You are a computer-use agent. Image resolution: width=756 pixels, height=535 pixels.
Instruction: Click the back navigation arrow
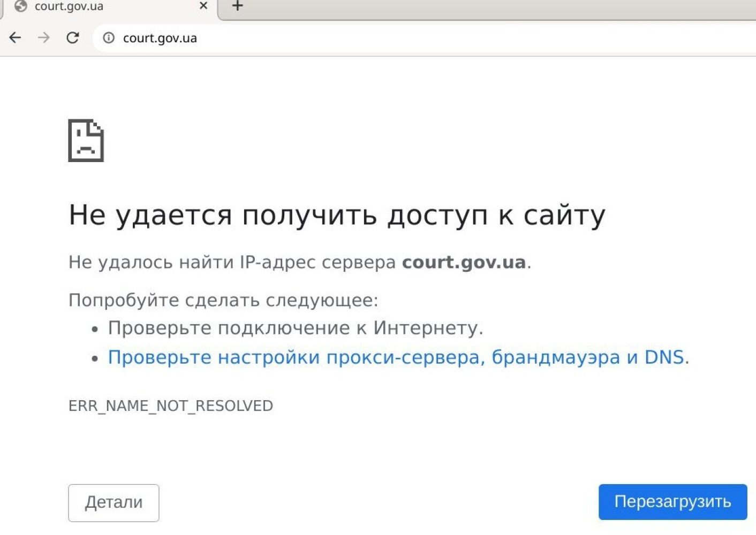15,38
